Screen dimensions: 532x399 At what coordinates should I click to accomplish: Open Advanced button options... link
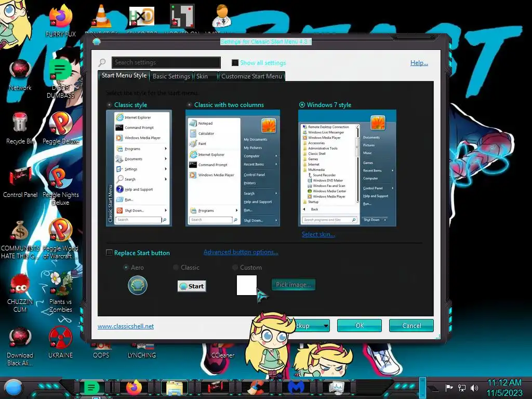(241, 252)
